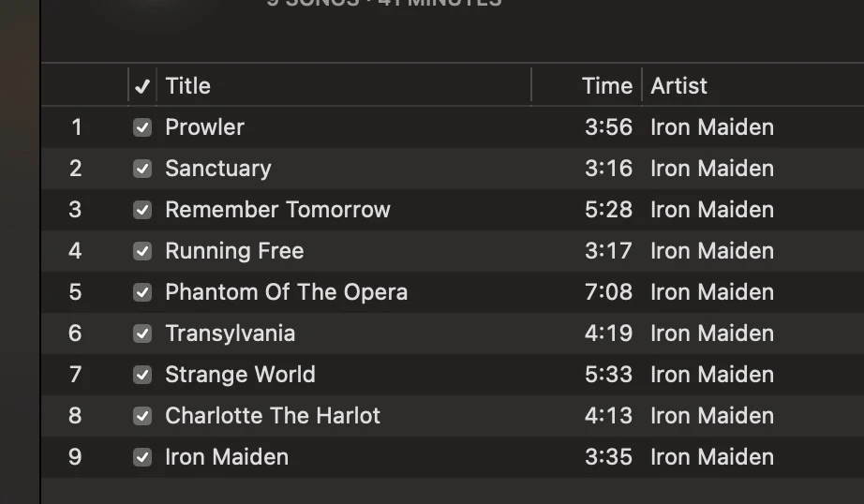
Task: Select the Prowler song title
Action: [205, 127]
